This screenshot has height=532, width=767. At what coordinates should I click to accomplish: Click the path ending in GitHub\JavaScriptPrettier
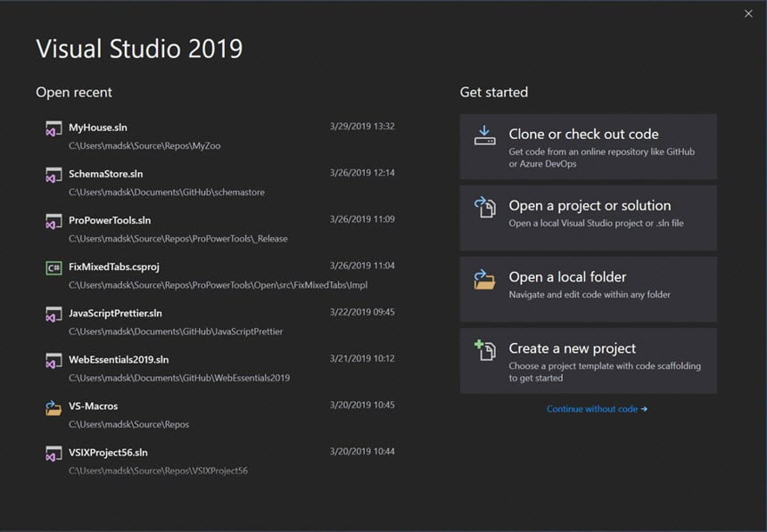click(176, 331)
